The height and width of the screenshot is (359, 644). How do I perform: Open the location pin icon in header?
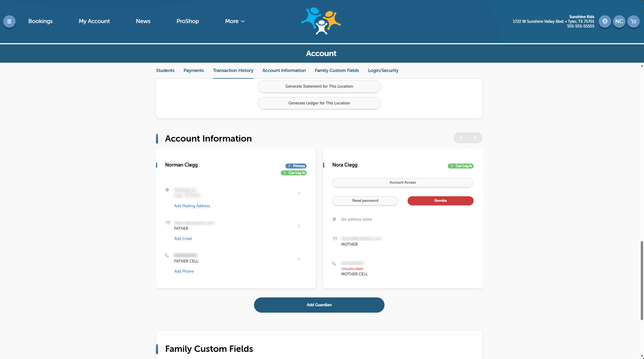tap(605, 21)
